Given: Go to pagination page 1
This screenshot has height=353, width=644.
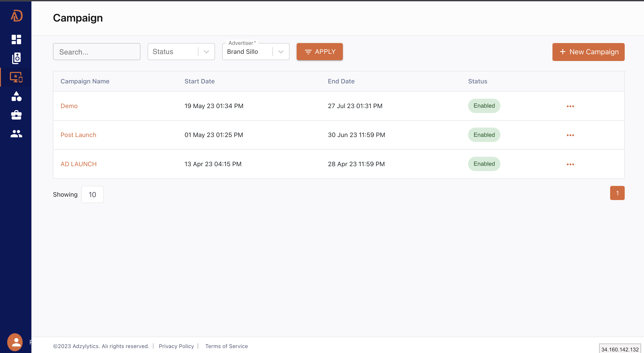Looking at the screenshot, I should 617,193.
